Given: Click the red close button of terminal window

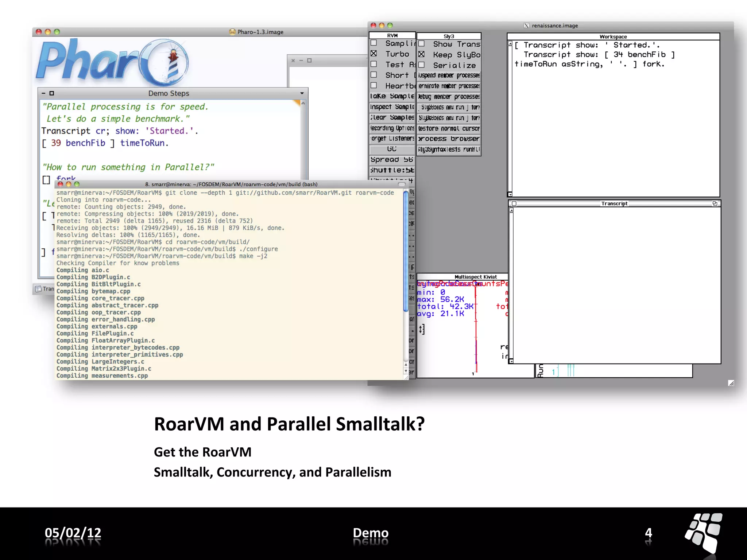Looking at the screenshot, I should 61,184.
